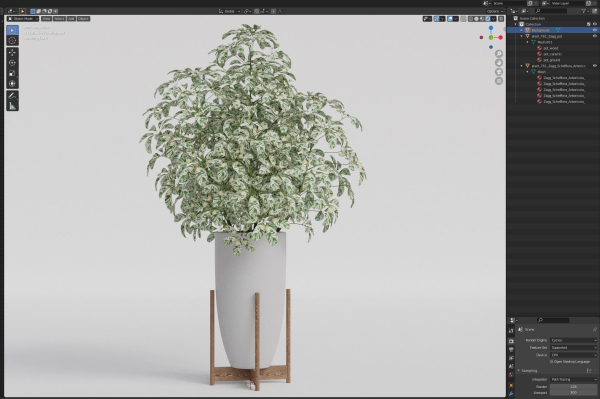
Task: Open the Integrator dropdown
Action: 574,379
